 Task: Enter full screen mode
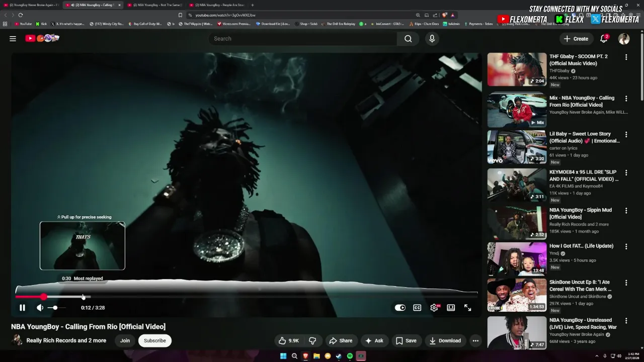click(x=467, y=308)
